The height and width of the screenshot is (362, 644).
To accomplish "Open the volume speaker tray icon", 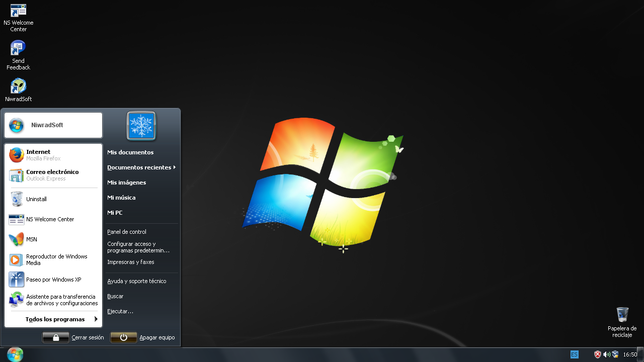I will 606,354.
